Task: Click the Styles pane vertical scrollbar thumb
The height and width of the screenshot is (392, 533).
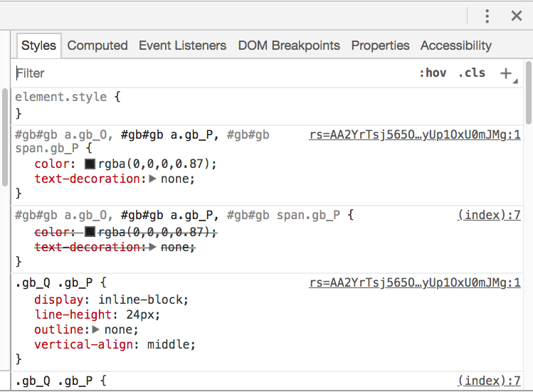Action: pos(528,92)
